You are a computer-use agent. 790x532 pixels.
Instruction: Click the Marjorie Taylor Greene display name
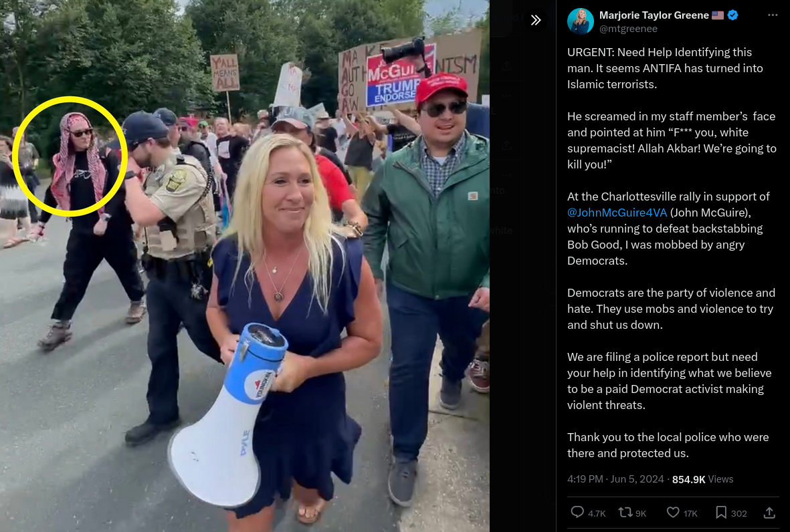(654, 15)
